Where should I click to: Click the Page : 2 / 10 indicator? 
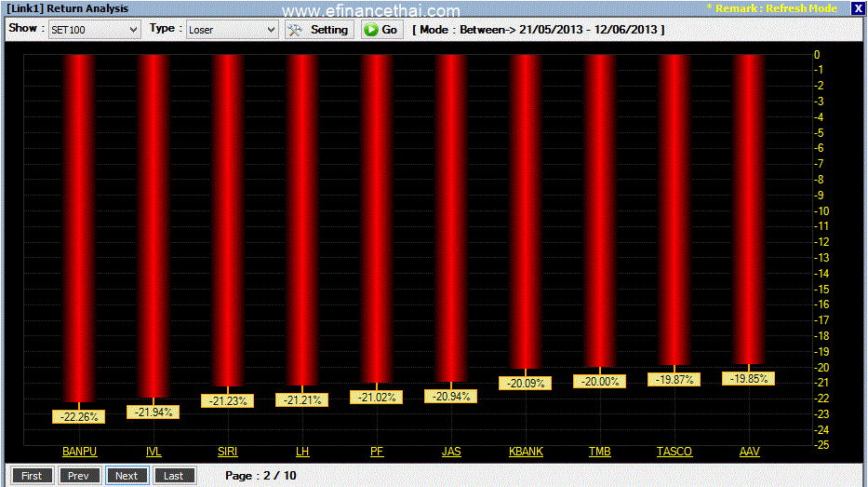(260, 476)
